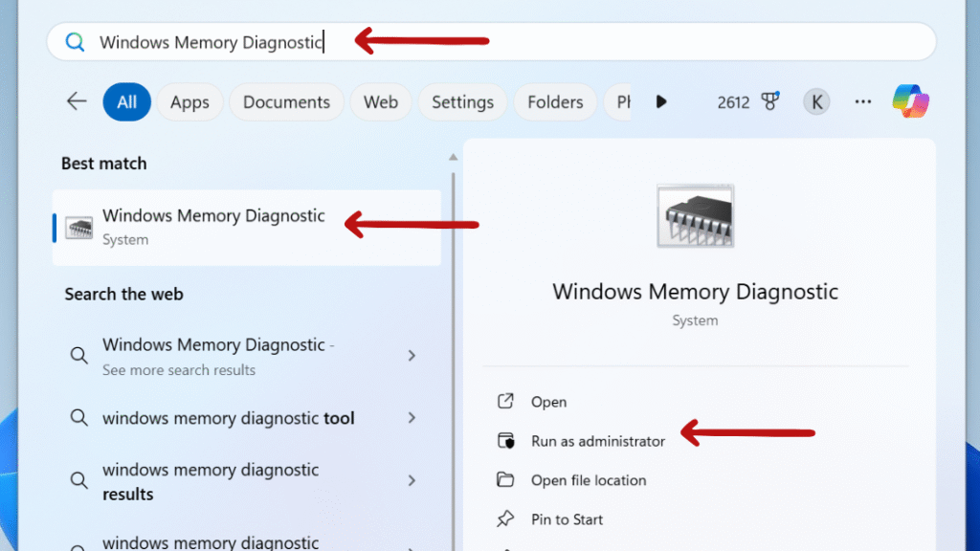Go back using the left arrow
Image resolution: width=980 pixels, height=551 pixels.
pyautogui.click(x=77, y=101)
